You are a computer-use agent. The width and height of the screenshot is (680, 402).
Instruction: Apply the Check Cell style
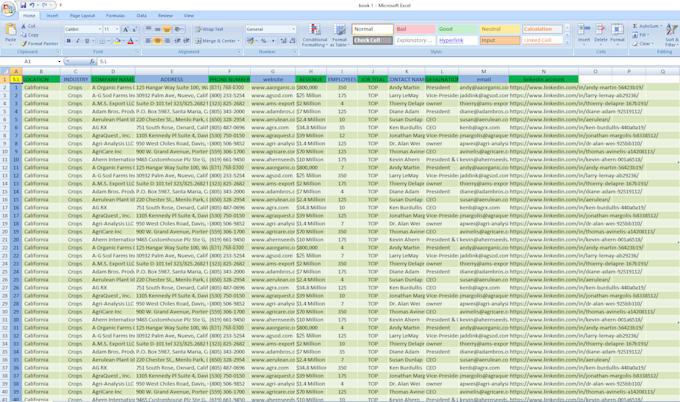(373, 40)
